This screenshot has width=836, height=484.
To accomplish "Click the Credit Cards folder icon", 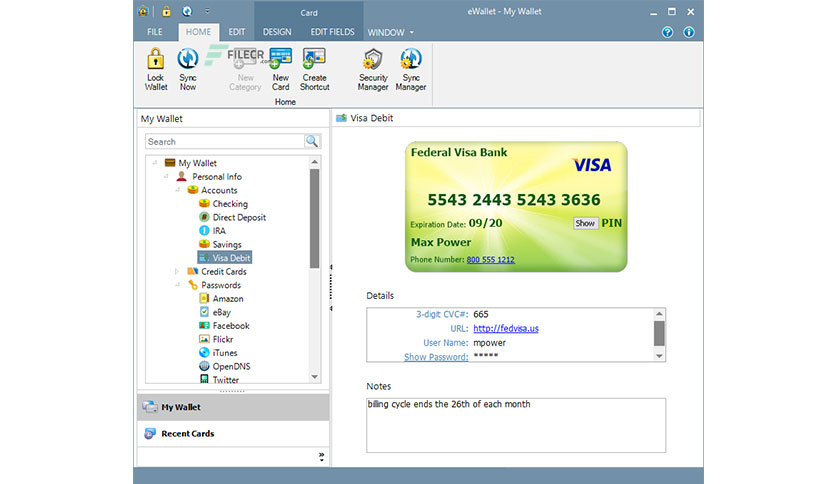I will pyautogui.click(x=193, y=271).
